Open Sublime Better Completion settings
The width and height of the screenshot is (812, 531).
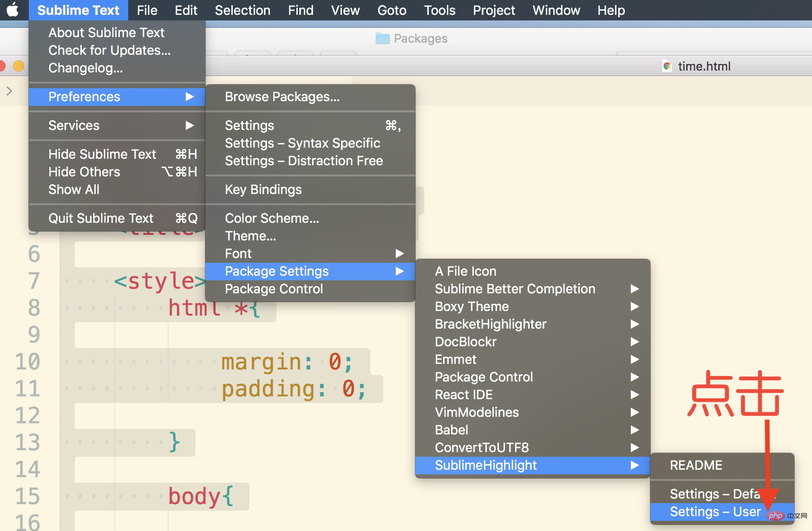click(533, 289)
